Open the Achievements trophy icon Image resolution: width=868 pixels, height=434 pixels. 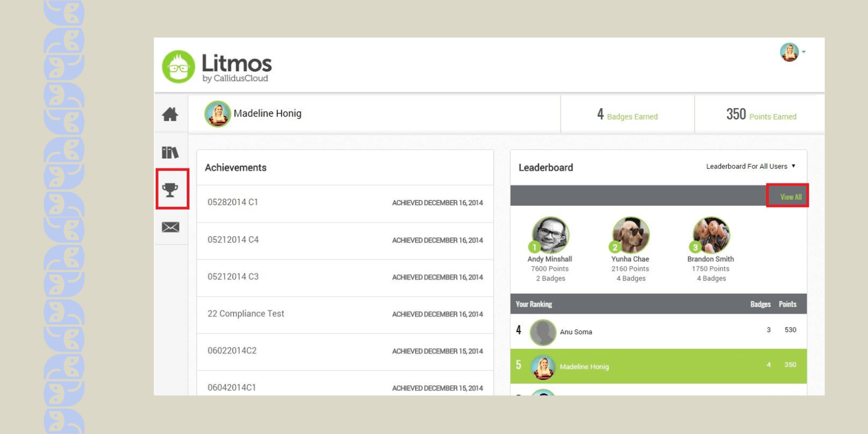tap(170, 190)
